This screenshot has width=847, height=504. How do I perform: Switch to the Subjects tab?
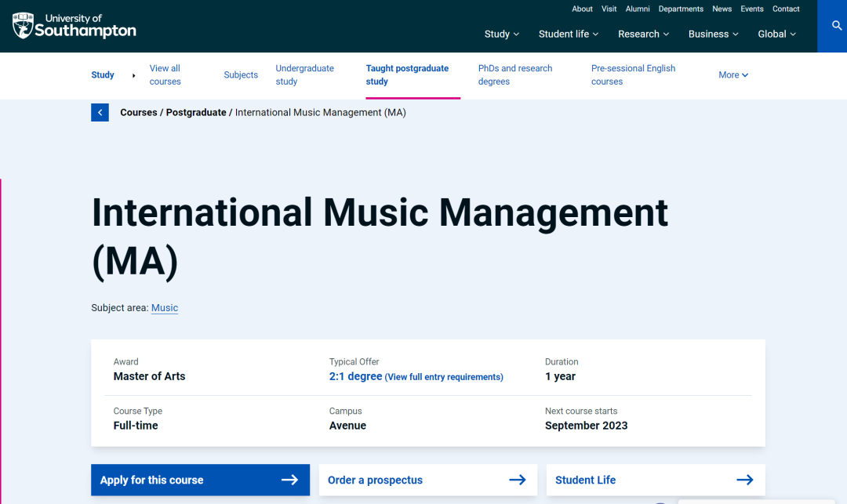pos(241,75)
